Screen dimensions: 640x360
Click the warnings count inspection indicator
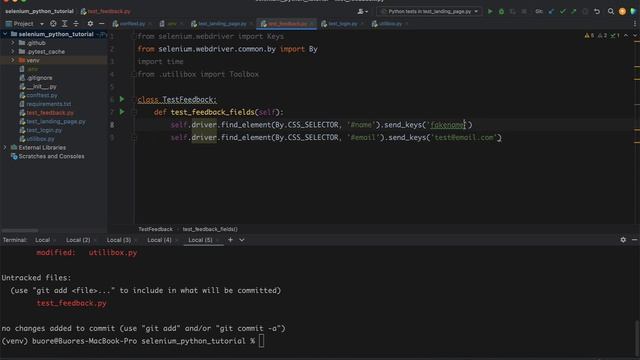(589, 36)
